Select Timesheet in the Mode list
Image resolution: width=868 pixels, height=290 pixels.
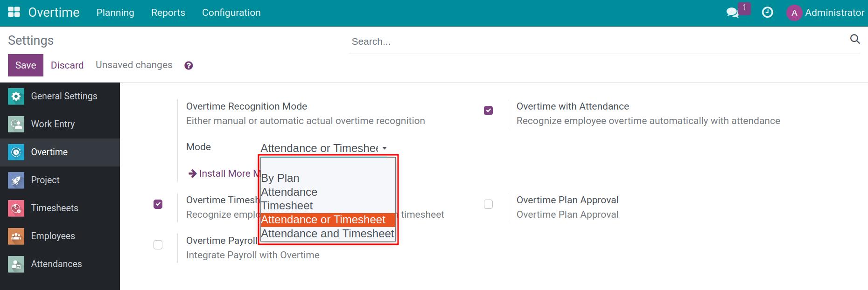pyautogui.click(x=287, y=205)
